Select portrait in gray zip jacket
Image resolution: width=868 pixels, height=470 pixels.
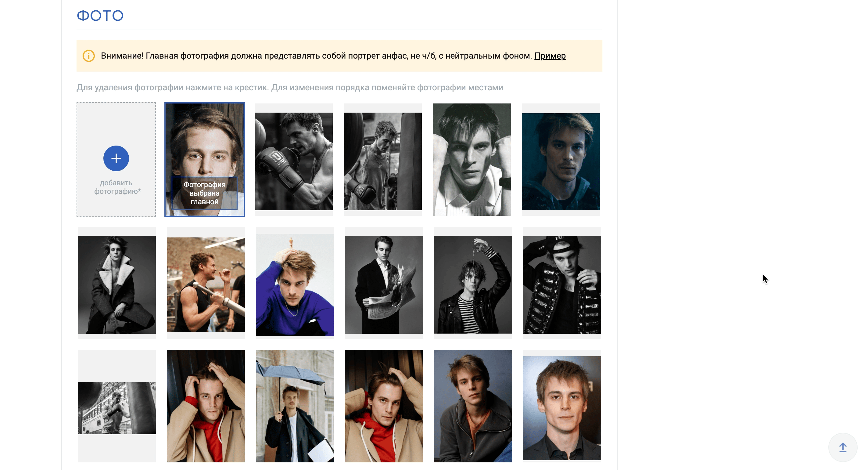coord(473,406)
